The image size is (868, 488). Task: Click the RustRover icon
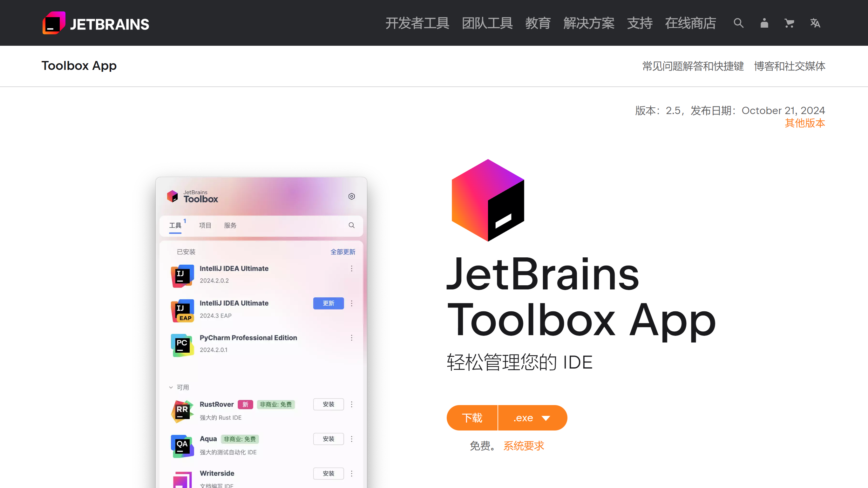[x=182, y=411]
